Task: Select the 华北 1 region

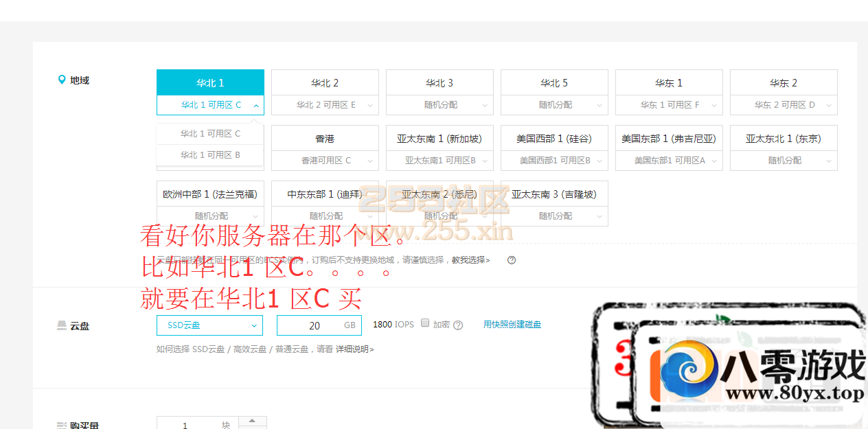Action: pos(210,82)
